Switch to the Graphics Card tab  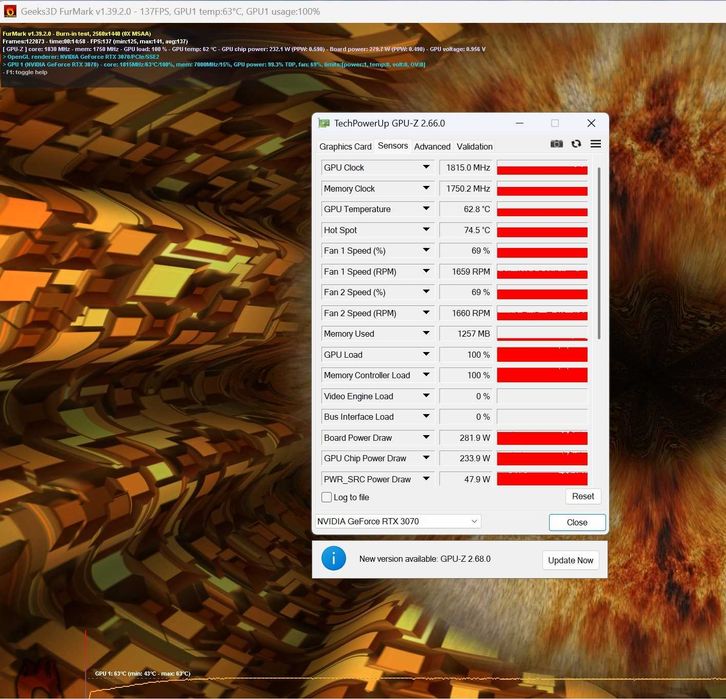click(345, 146)
